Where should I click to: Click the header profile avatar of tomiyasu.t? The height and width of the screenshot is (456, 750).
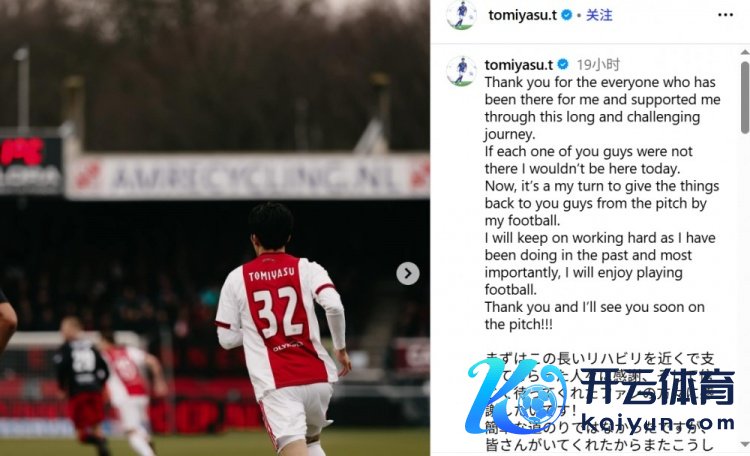[461, 15]
